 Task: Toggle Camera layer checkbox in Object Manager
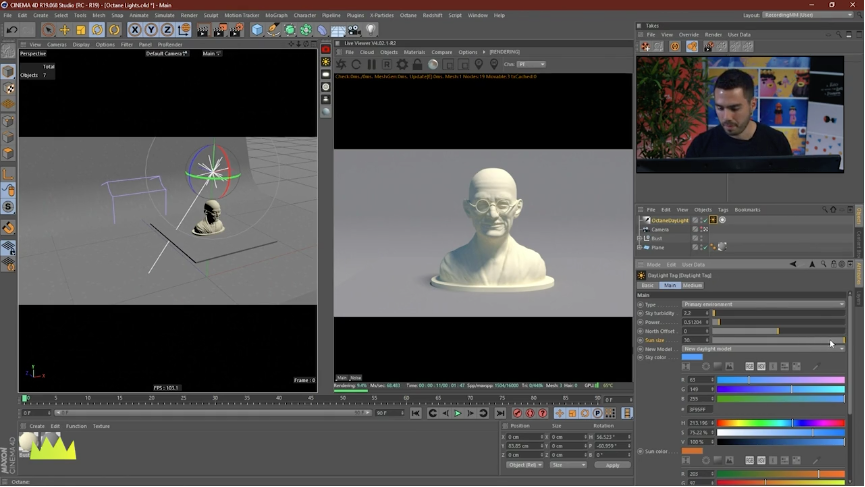695,229
